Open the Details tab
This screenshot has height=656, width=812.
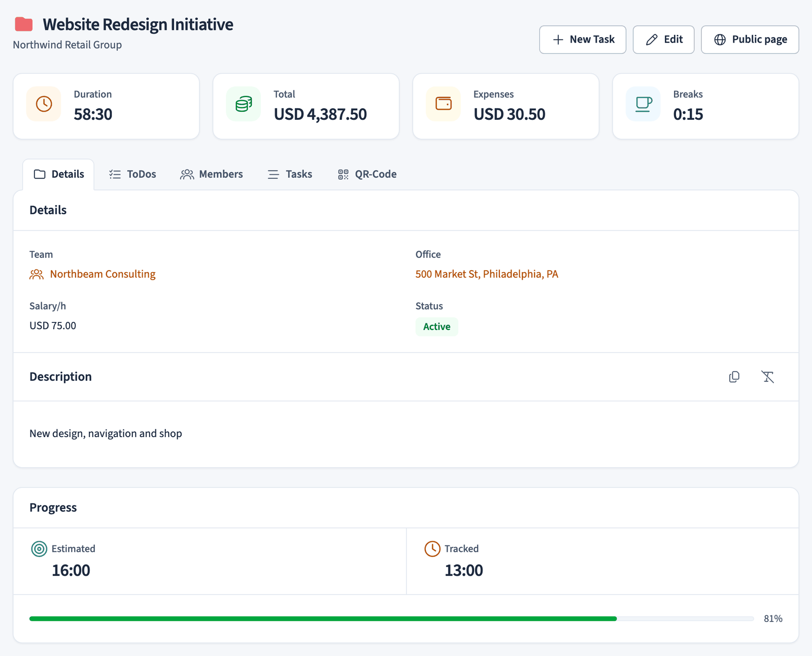[59, 174]
